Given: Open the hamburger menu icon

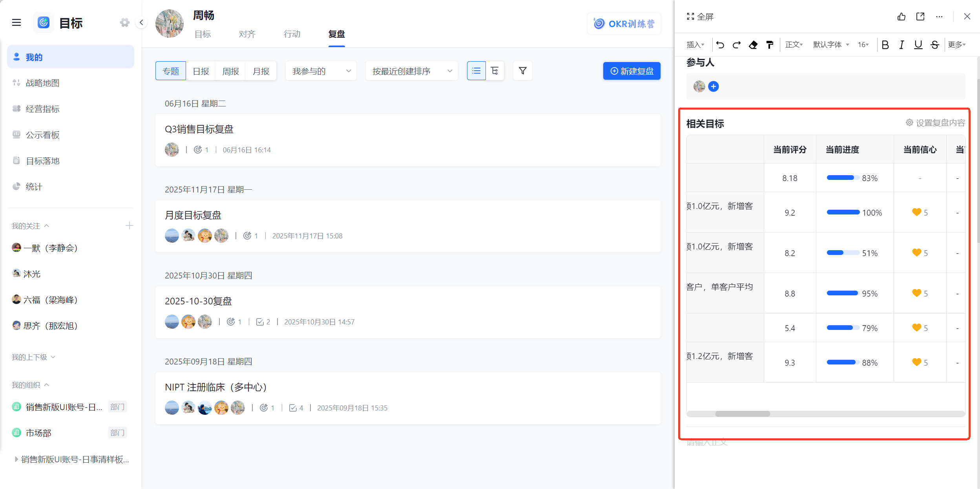Looking at the screenshot, I should point(16,23).
